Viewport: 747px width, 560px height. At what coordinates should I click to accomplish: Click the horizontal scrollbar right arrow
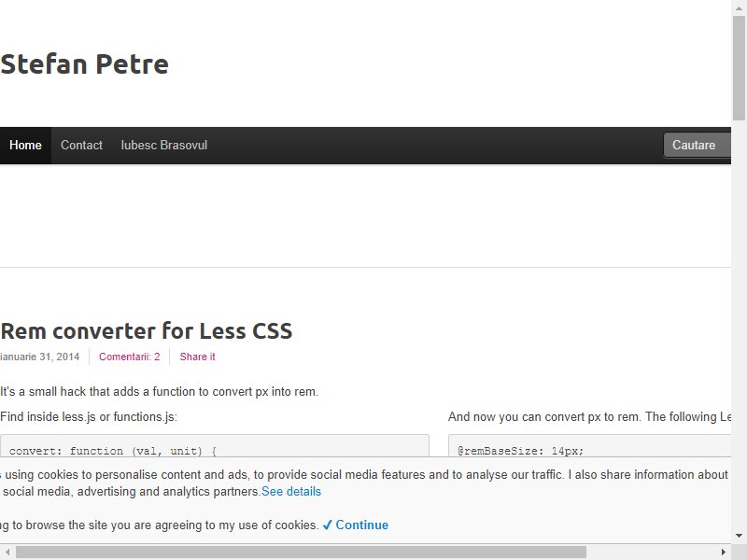click(724, 552)
